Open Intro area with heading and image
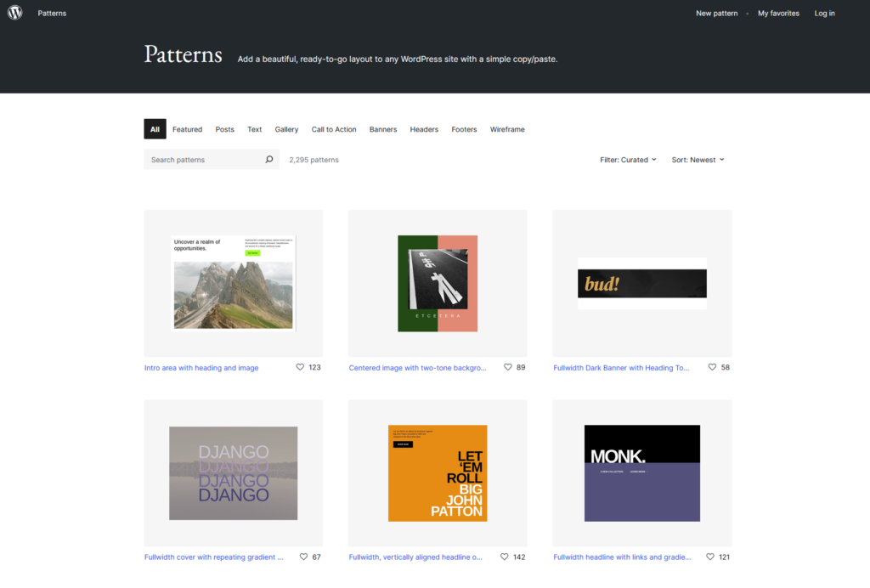The height and width of the screenshot is (588, 870). pos(201,368)
